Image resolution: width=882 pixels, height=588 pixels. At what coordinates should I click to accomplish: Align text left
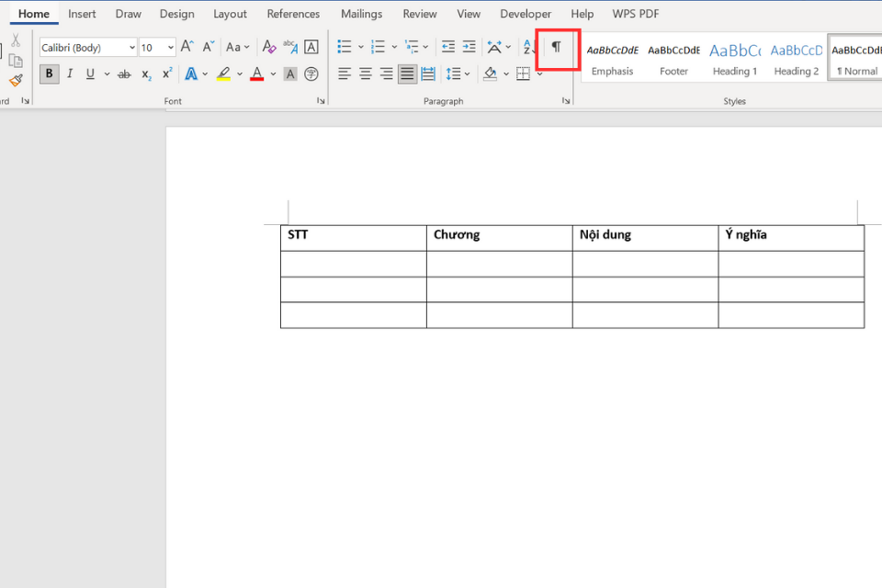click(345, 73)
